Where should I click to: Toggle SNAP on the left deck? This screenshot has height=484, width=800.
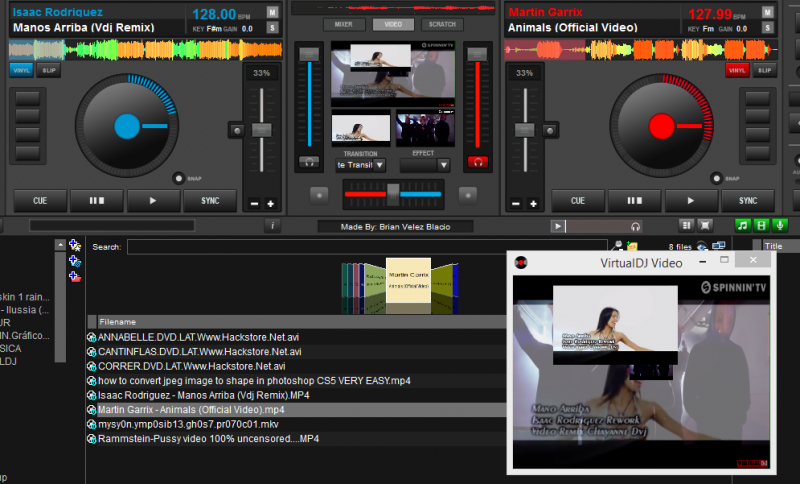pos(179,178)
